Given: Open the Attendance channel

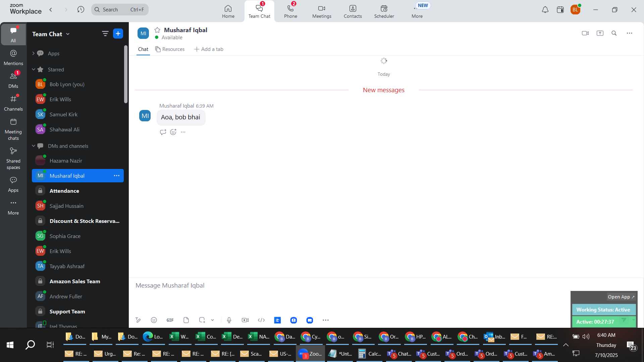Looking at the screenshot, I should pyautogui.click(x=77, y=191).
